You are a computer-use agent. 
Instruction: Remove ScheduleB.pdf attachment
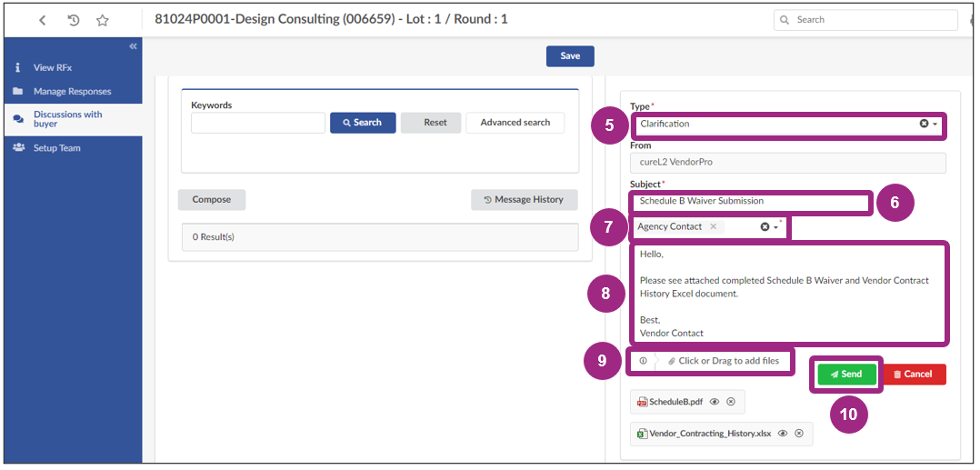730,402
